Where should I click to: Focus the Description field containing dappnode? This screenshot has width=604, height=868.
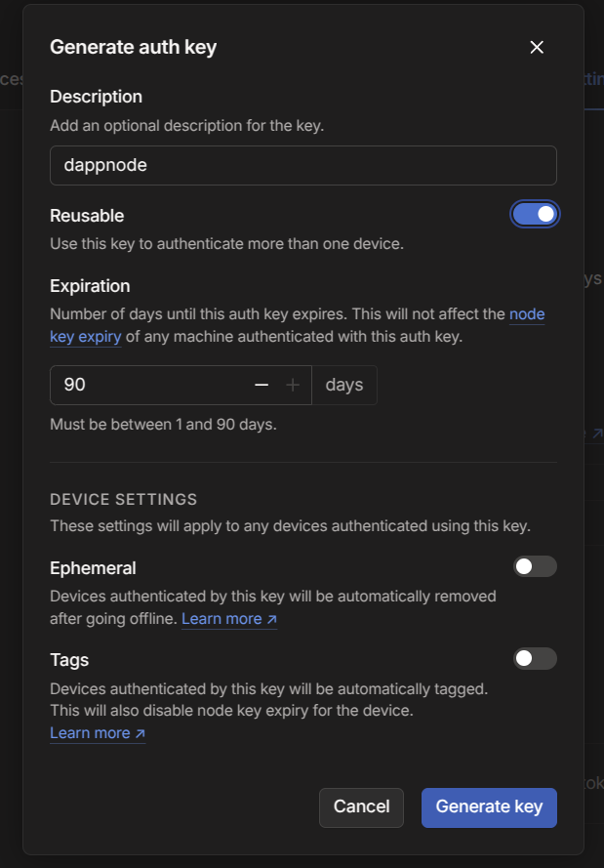point(302,165)
